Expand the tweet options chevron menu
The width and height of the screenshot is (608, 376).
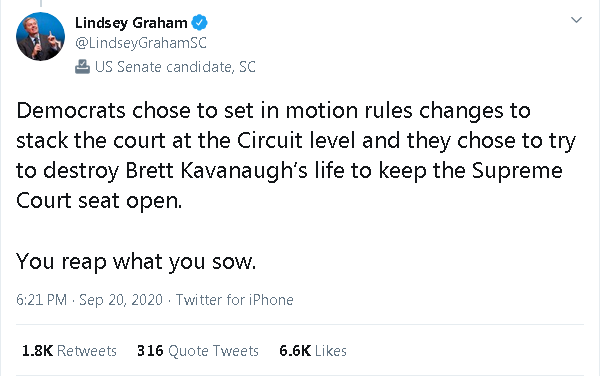pyautogui.click(x=577, y=20)
